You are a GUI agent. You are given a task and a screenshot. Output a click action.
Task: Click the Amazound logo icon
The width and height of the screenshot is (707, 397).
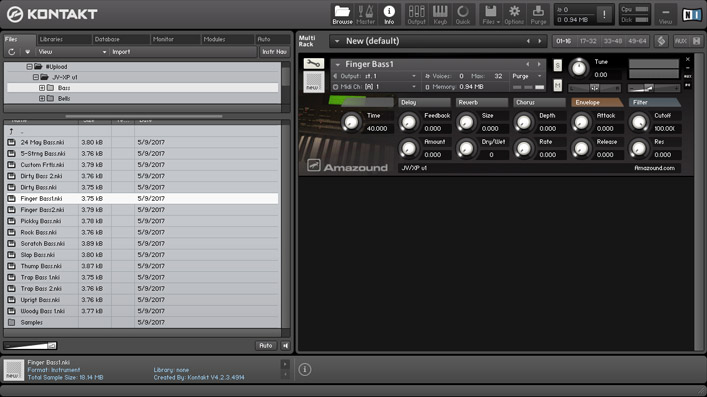(x=314, y=166)
